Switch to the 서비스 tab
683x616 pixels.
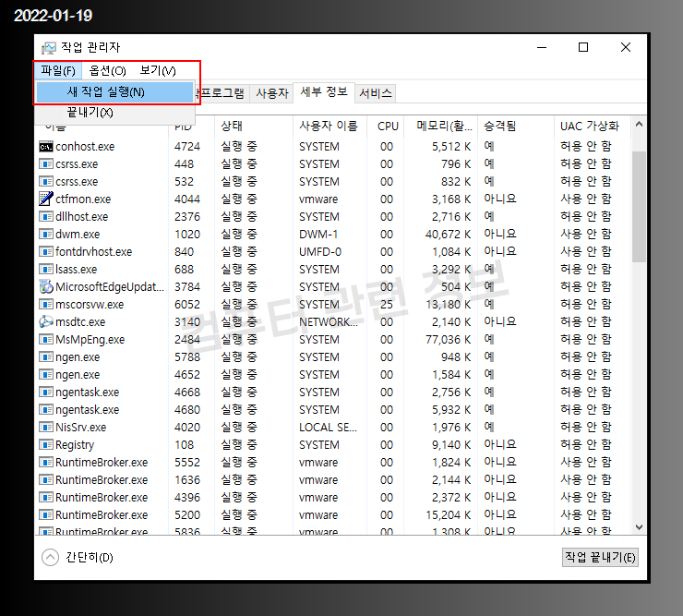tap(376, 93)
